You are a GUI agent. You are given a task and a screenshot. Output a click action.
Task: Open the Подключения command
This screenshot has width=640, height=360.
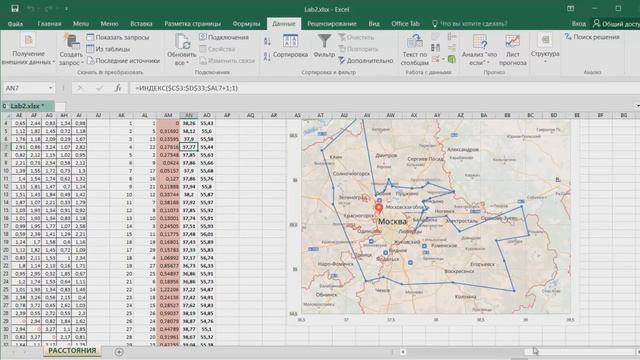[224, 37]
